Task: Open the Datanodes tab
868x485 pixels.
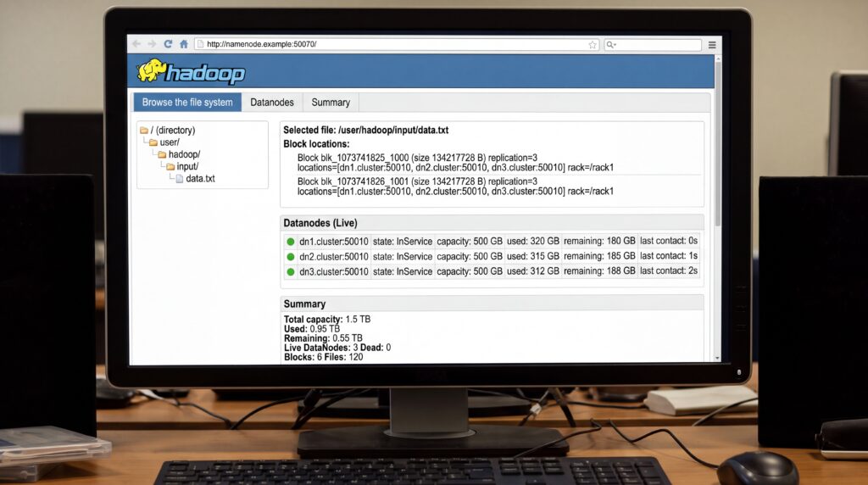Action: coord(272,103)
